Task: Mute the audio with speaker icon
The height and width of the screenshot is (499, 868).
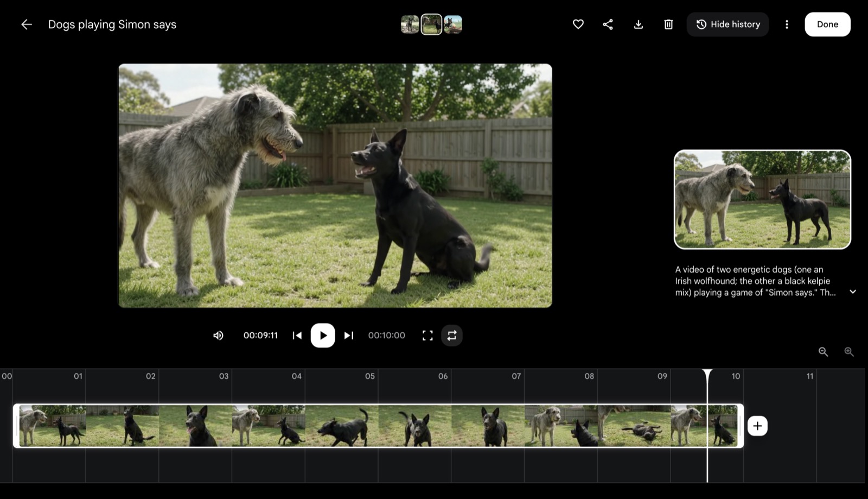Action: [x=218, y=336]
